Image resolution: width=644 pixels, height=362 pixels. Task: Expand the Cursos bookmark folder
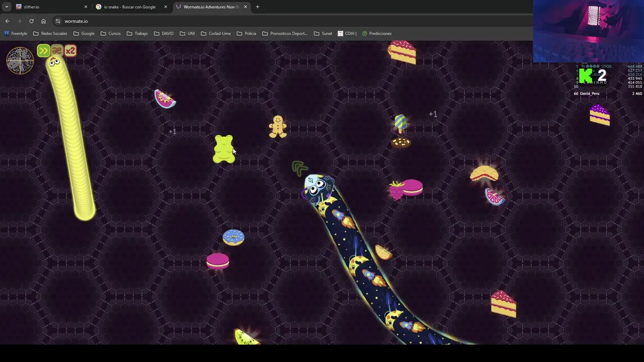[x=110, y=34]
